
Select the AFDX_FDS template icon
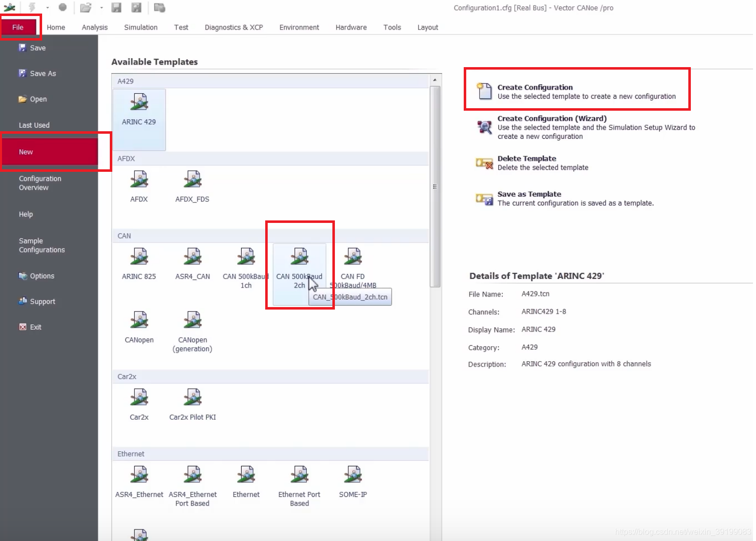tap(193, 179)
